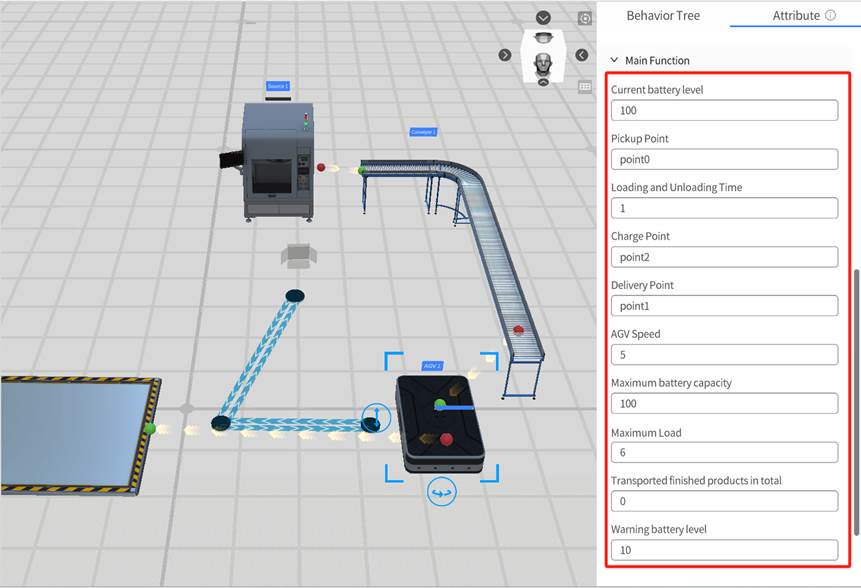Click the info icon next to Attribute

pyautogui.click(x=830, y=16)
